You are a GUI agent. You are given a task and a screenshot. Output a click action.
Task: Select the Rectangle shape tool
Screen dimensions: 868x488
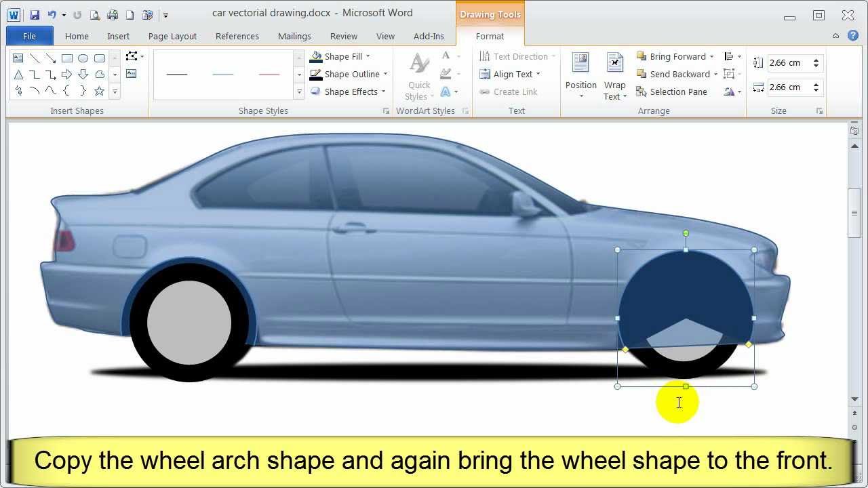66,58
